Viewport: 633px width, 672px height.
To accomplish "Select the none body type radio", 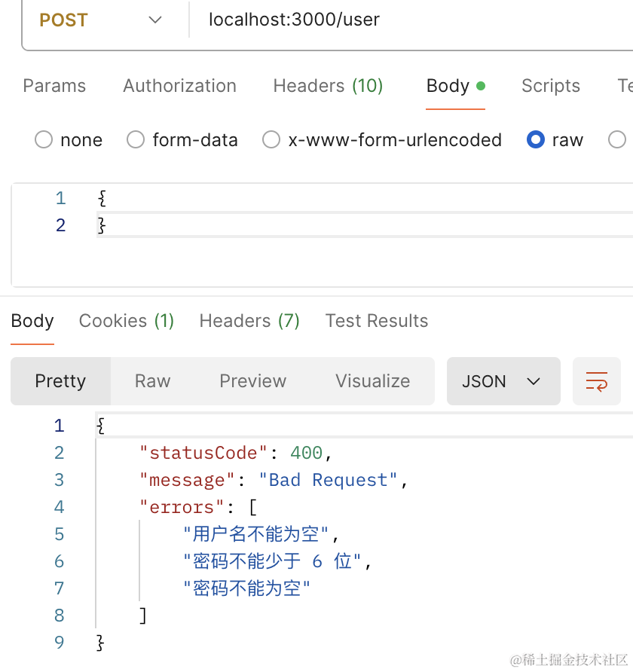I will pos(44,140).
